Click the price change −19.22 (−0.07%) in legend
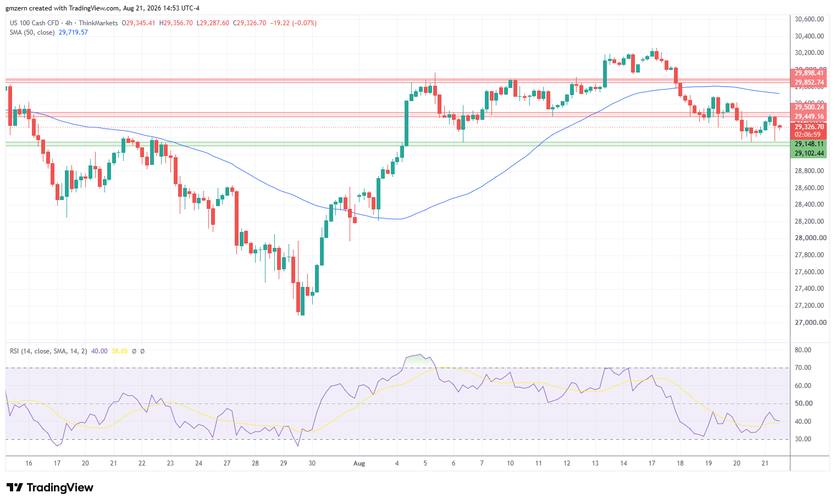The width and height of the screenshot is (835, 504). coord(293,23)
